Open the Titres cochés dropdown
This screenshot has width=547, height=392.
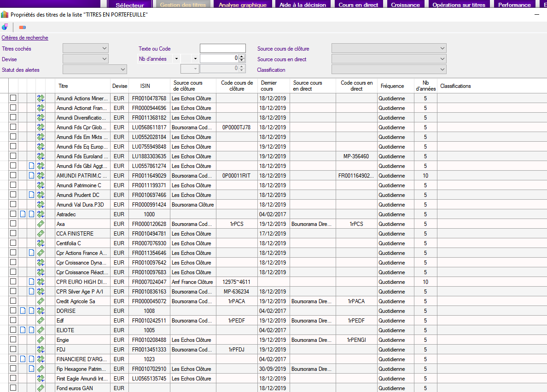tap(85, 48)
